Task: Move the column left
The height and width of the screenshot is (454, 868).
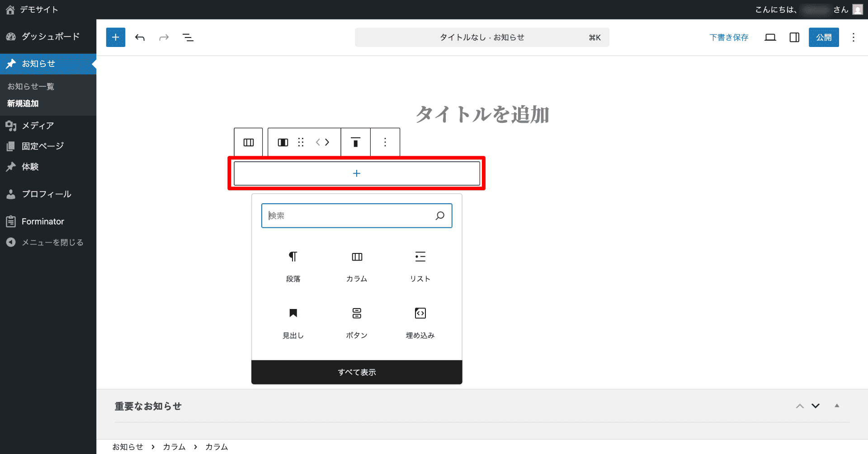Action: coord(318,142)
